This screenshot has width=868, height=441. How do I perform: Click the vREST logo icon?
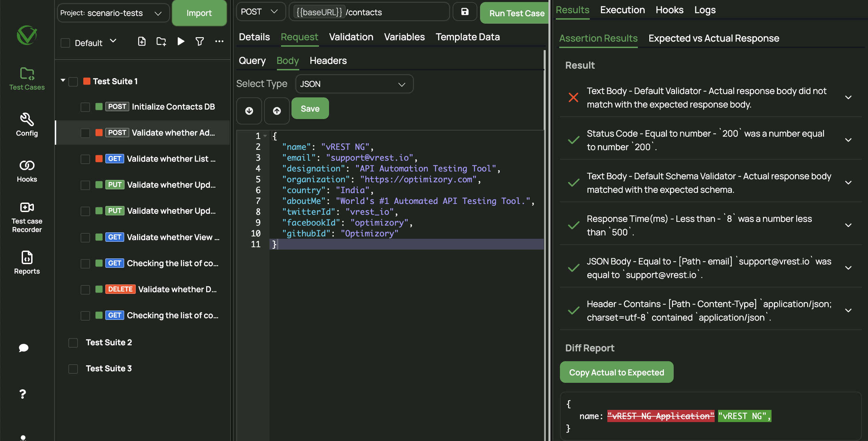[x=27, y=35]
